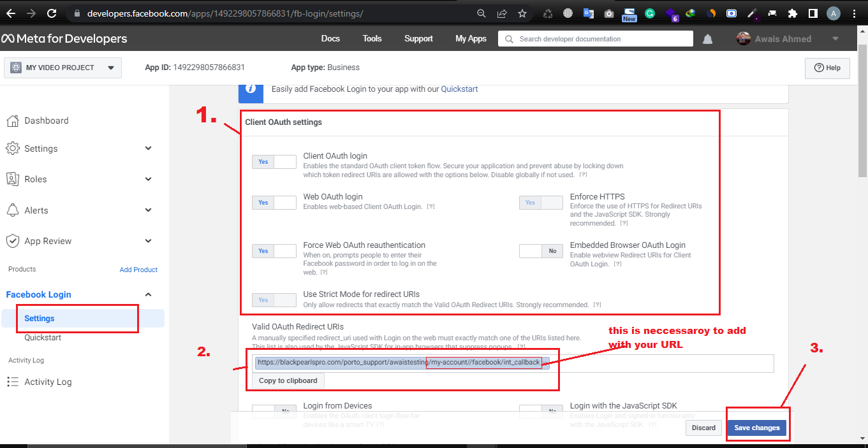
Task: Click the Discard button
Action: click(704, 428)
